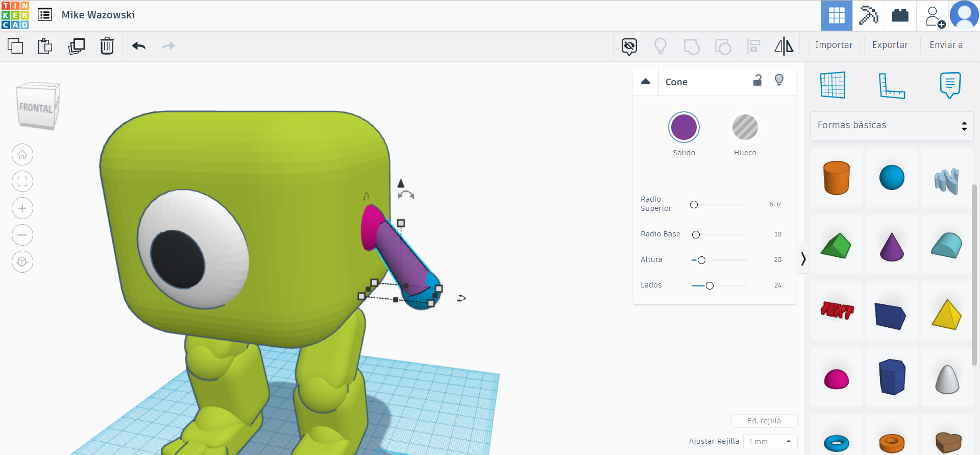Image resolution: width=980 pixels, height=455 pixels.
Task: Edit the Altura value 20
Action: tap(777, 260)
